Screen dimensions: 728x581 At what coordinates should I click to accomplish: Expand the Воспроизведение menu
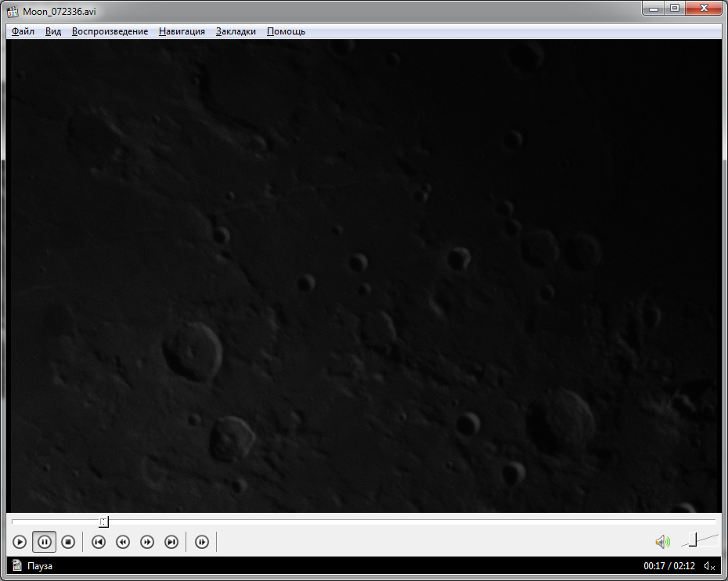110,31
